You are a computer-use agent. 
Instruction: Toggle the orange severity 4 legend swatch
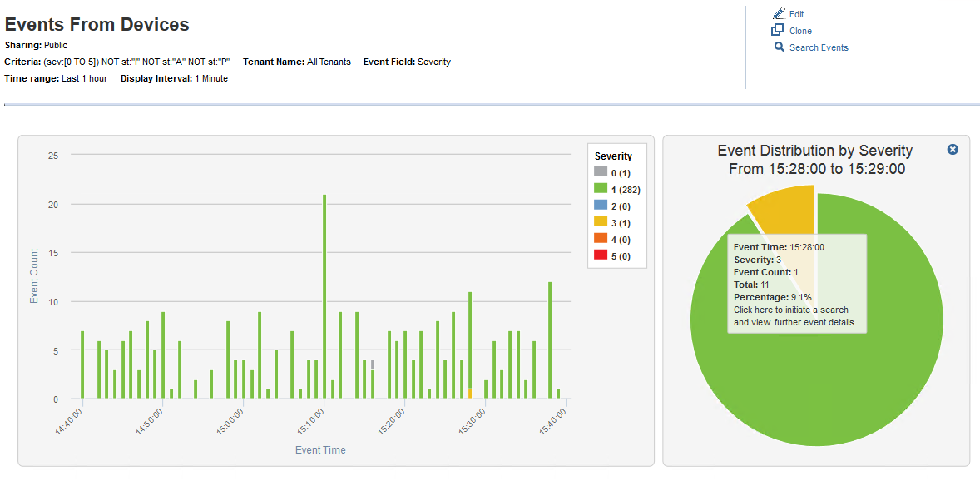600,239
